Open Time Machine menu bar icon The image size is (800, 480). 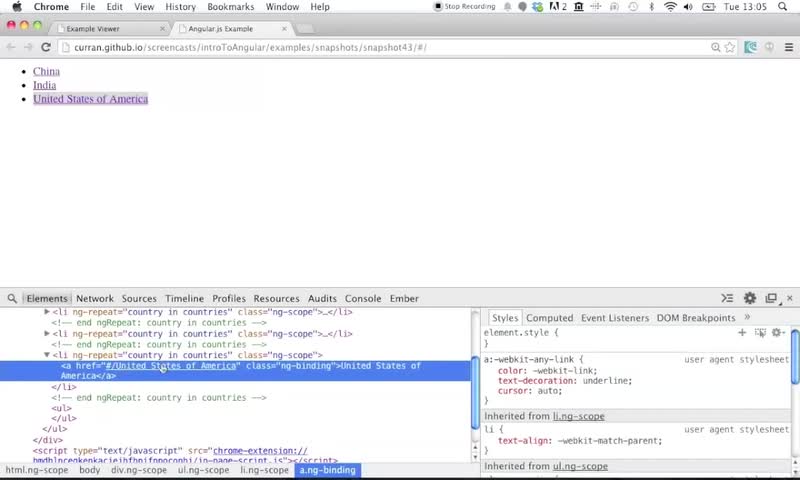point(633,7)
